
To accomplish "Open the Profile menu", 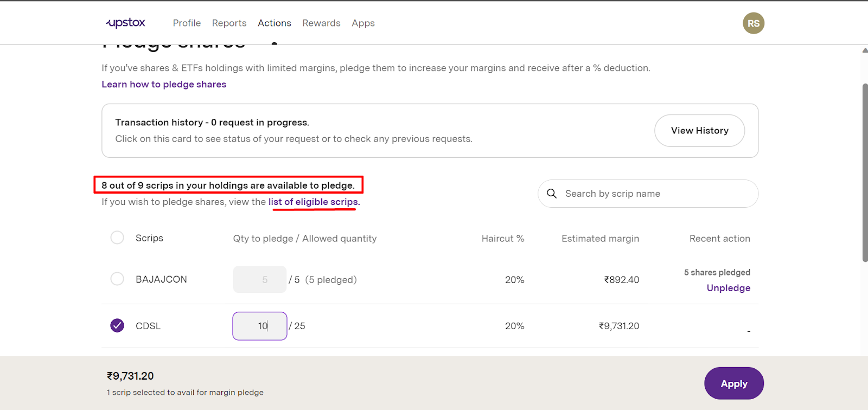I will tap(187, 23).
